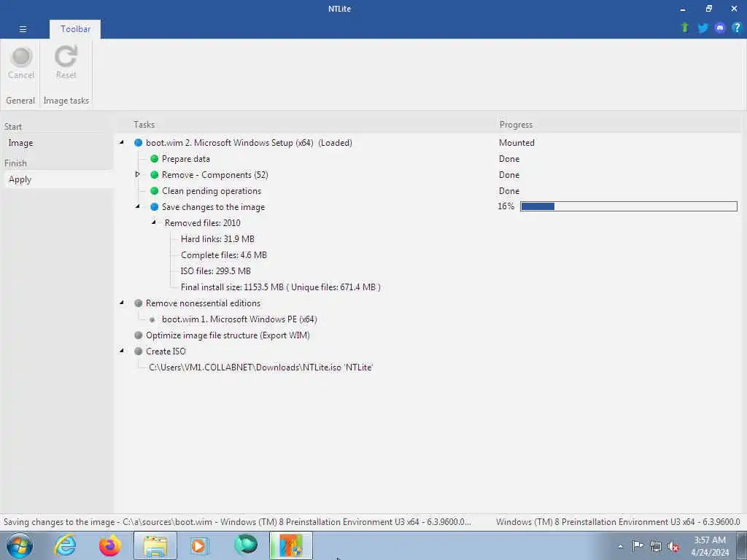Click the Cancel toolbar button
The height and width of the screenshot is (560, 747).
click(x=21, y=63)
